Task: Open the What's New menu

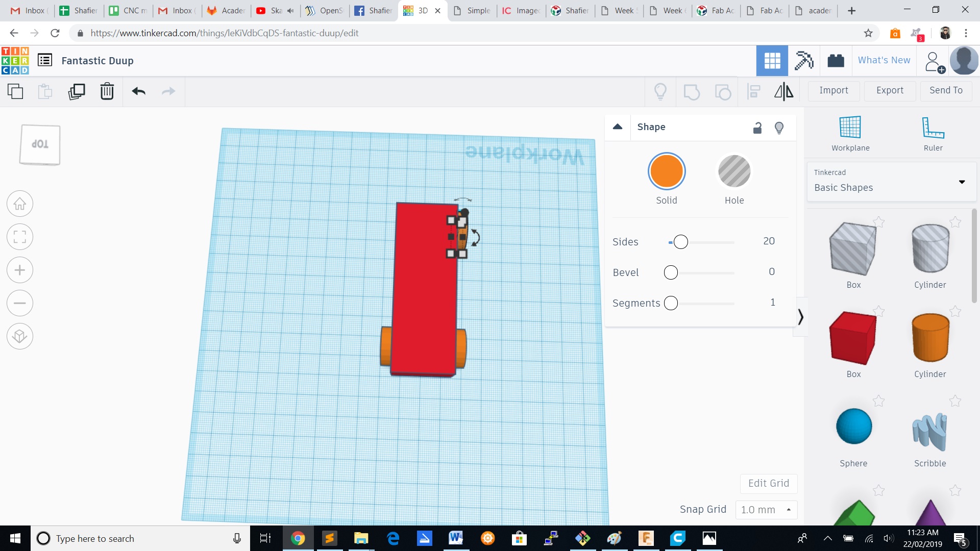Action: click(884, 60)
